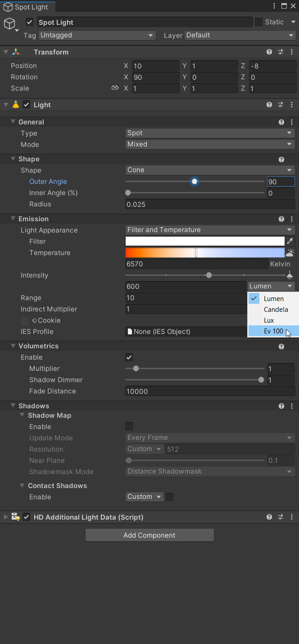Open Inspector panel more options kebab menu
Viewport: 299px width, 644px height.
coord(274,6)
